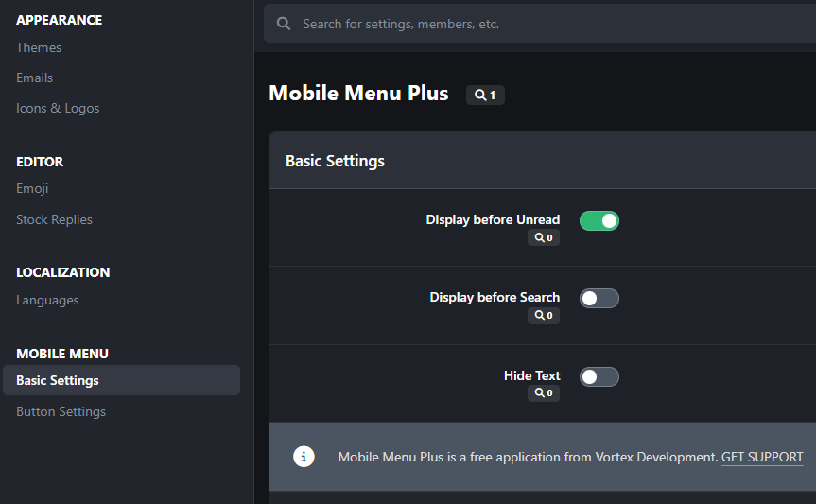Click the info icon in the notice banner
816x504 pixels.
click(304, 457)
